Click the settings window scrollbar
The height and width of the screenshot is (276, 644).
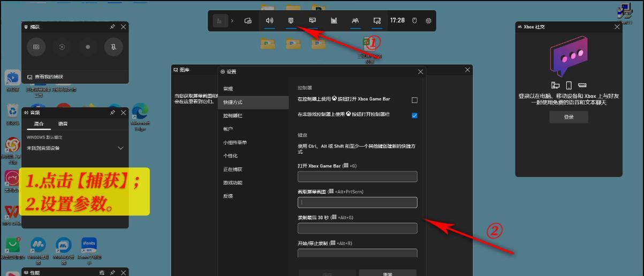(424, 147)
